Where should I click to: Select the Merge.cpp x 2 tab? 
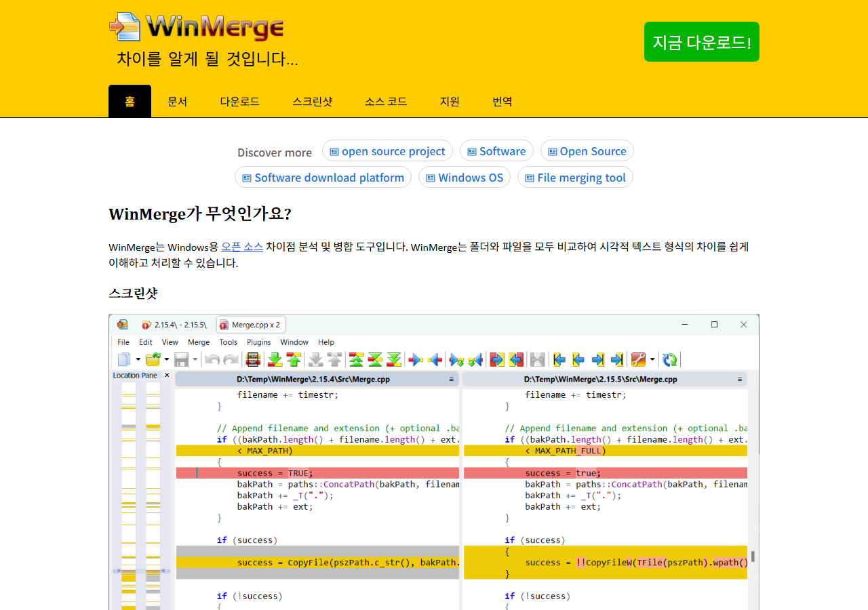pyautogui.click(x=250, y=325)
